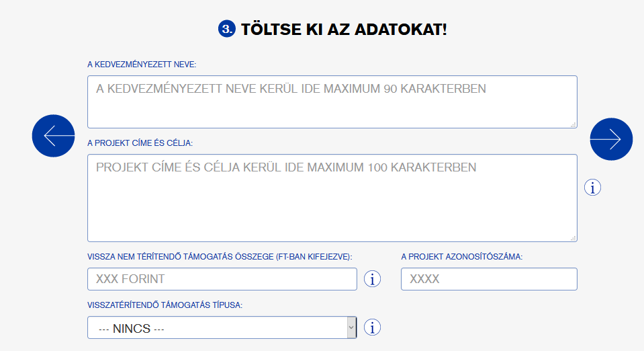The image size is (644, 351).
Task: Click the TÖLTSE KI AZ ADATOKAT heading
Action: [344, 30]
